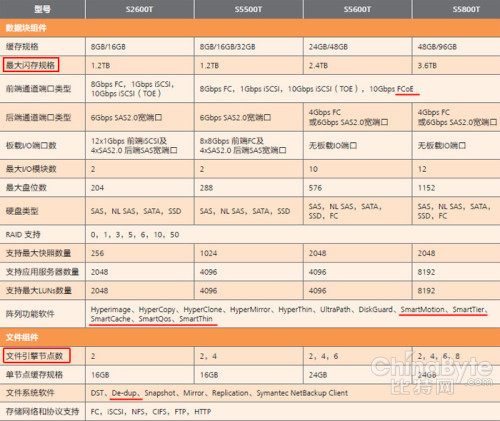
Task: Select the node count 2, 4, 6
Action: (323, 356)
